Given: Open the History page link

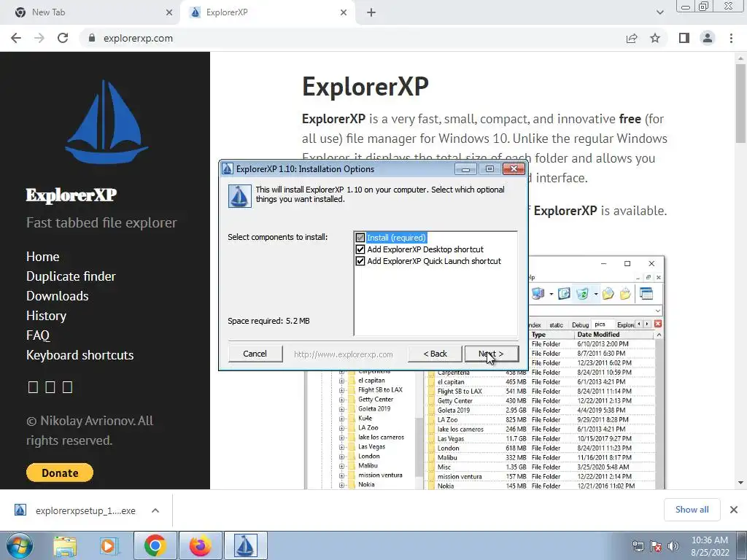Looking at the screenshot, I should [x=46, y=316].
